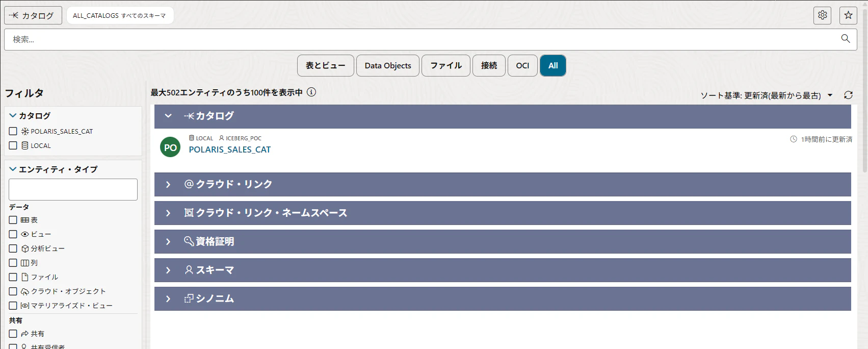868x349 pixels.
Task: Click the cloud icon next to クラウド・オブジェクト
Action: coord(25,291)
